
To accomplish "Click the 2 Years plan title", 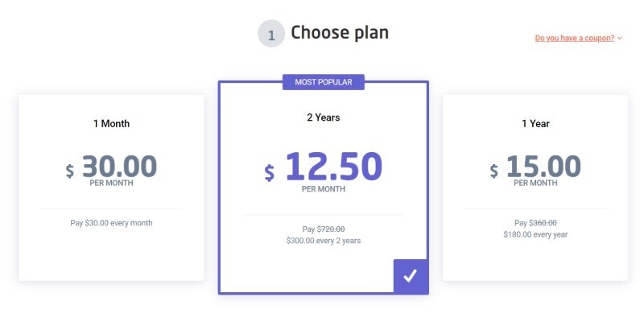I will 324,118.
